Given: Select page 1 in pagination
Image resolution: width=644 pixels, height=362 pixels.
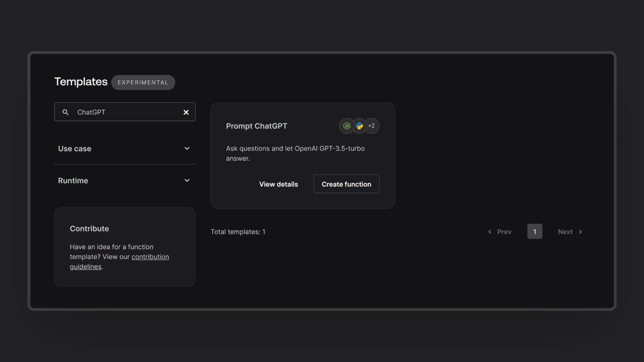Looking at the screenshot, I should (534, 232).
